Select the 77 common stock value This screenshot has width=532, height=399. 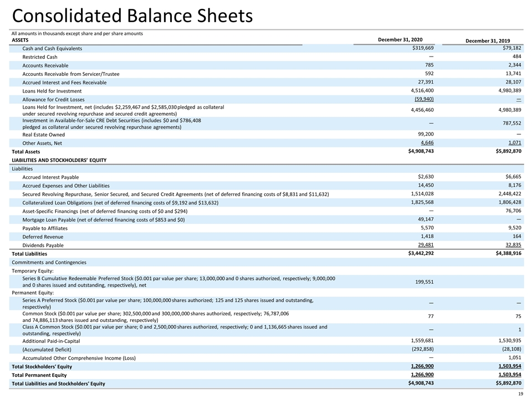(431, 316)
